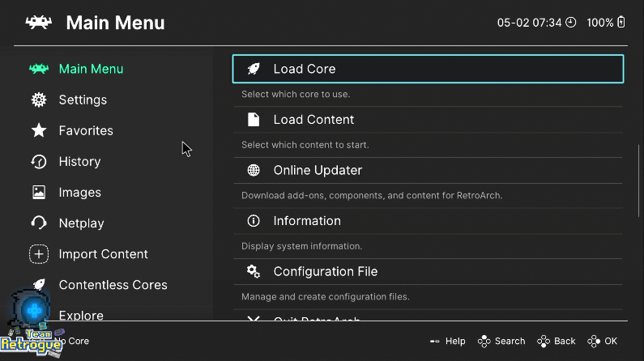Screen dimensions: 644x361
Task: Click the Online Updater globe icon
Action: tap(254, 170)
